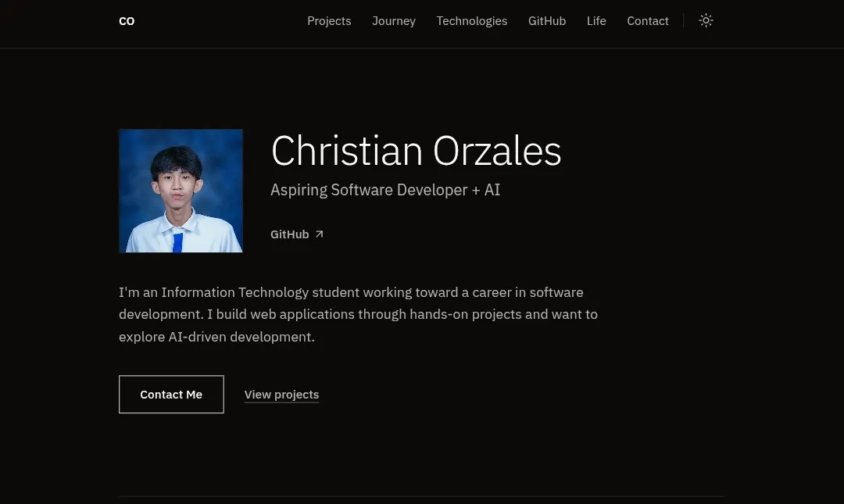
Task: Open Technologies in the navigation bar
Action: click(x=471, y=21)
